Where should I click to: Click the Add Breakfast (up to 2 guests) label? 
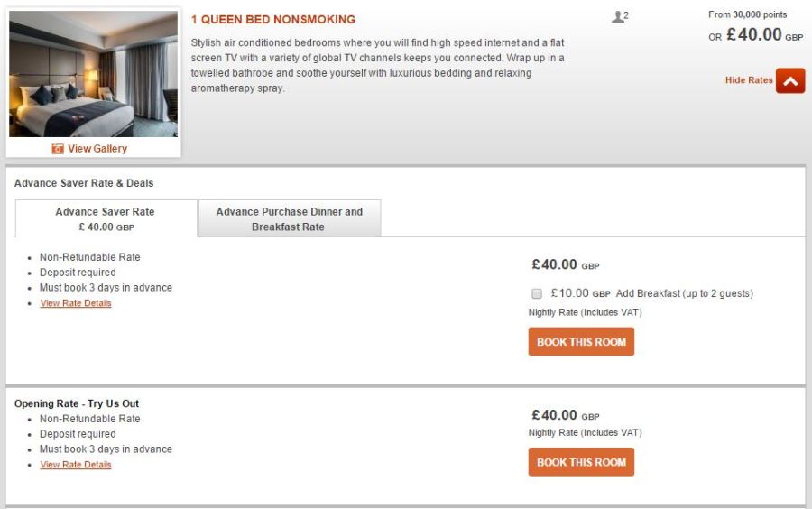(684, 293)
